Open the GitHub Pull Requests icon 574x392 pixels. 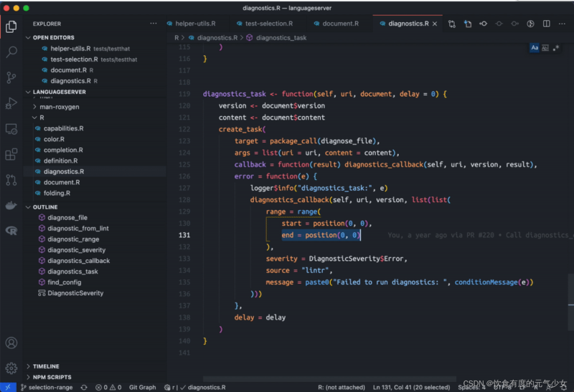[11, 180]
